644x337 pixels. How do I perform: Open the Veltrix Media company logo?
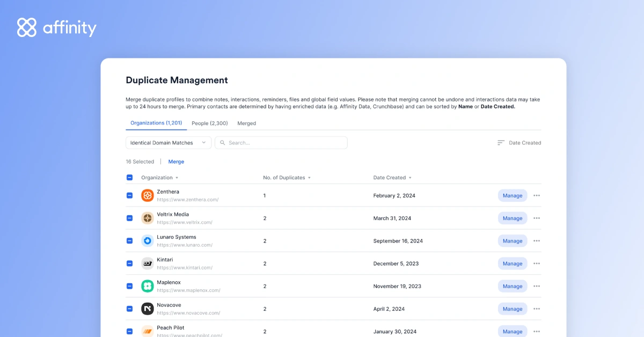point(148,218)
